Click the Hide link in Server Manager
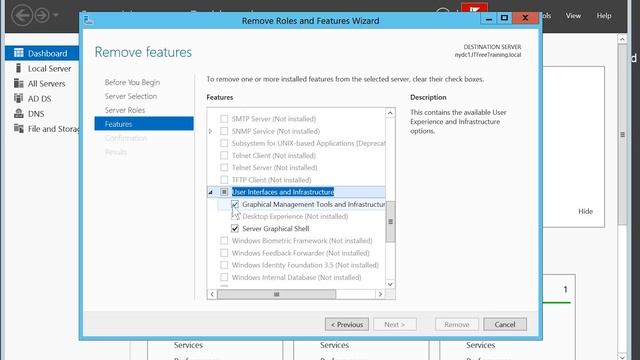This screenshot has width=640, height=360. [585, 211]
